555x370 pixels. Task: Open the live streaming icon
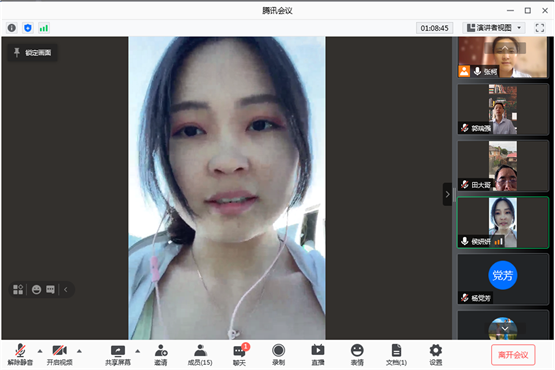point(317,355)
